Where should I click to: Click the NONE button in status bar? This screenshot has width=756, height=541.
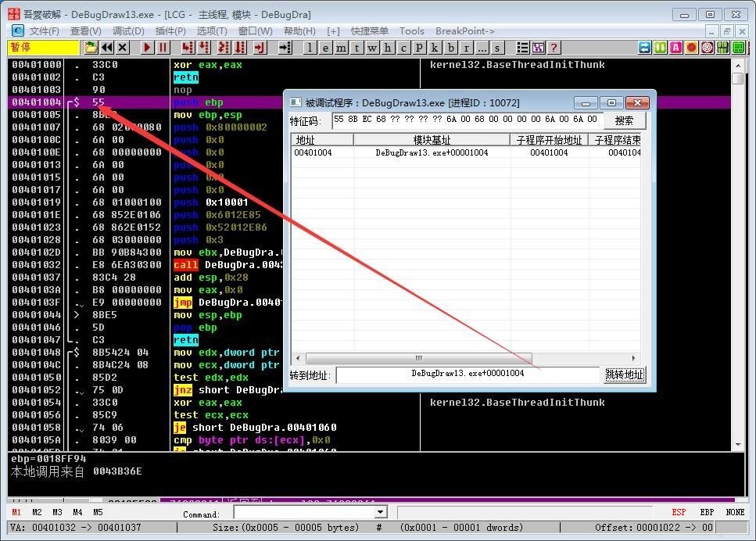pos(735,512)
